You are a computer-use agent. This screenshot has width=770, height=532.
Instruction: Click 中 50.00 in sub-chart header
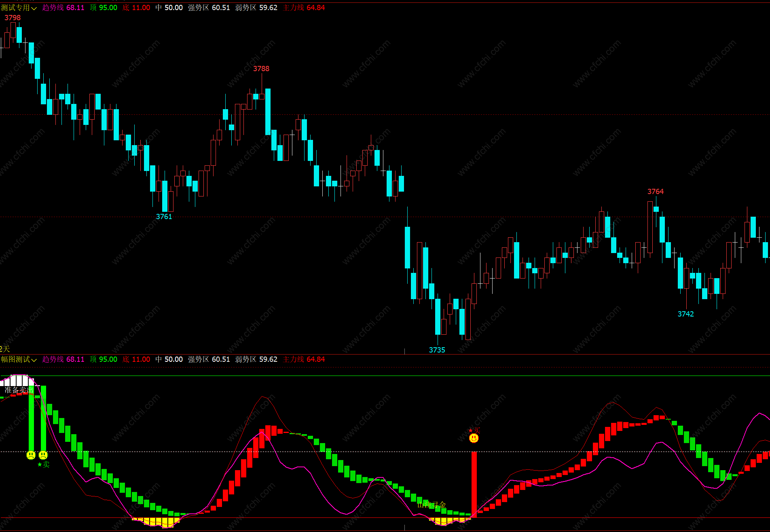click(169, 359)
